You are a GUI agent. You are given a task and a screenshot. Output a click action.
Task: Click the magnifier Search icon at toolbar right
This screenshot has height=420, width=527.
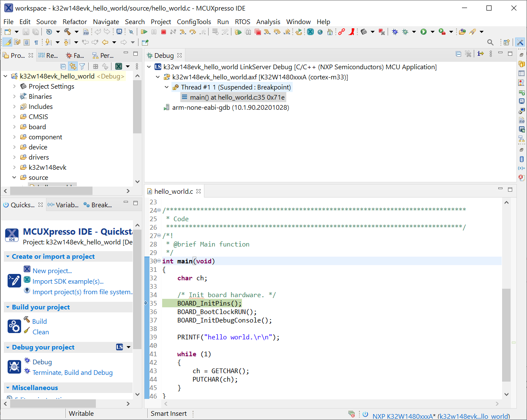(x=490, y=42)
